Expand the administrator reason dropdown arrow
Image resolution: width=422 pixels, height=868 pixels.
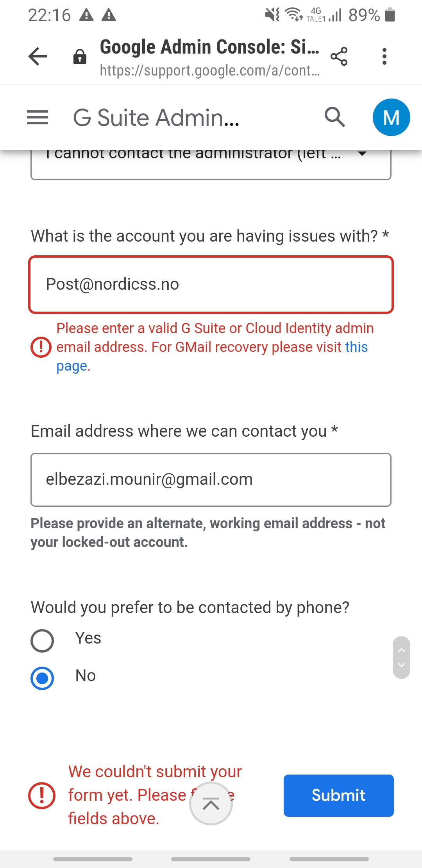pyautogui.click(x=363, y=154)
